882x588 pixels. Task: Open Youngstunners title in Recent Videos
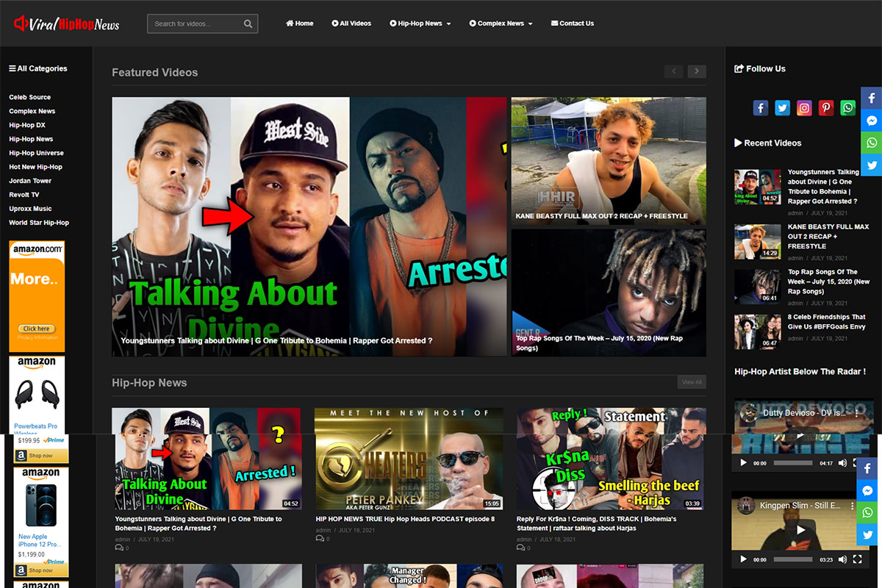[x=823, y=187]
